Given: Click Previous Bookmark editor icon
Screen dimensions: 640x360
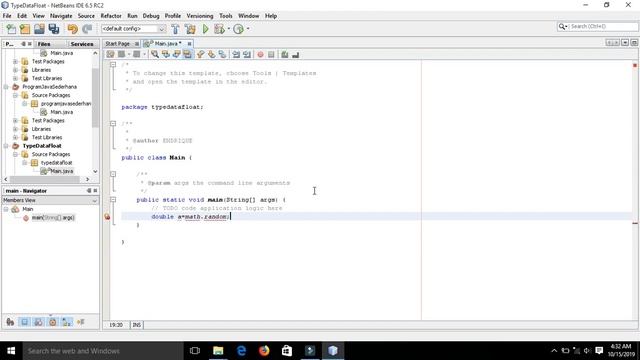Looking at the screenshot, I should coord(200,54).
